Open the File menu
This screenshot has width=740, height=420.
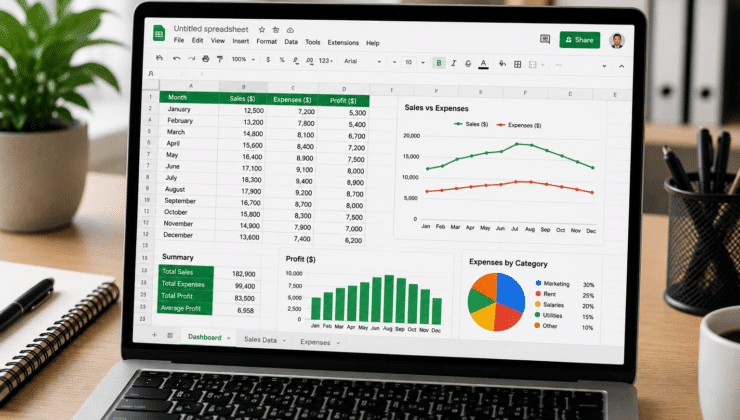179,40
